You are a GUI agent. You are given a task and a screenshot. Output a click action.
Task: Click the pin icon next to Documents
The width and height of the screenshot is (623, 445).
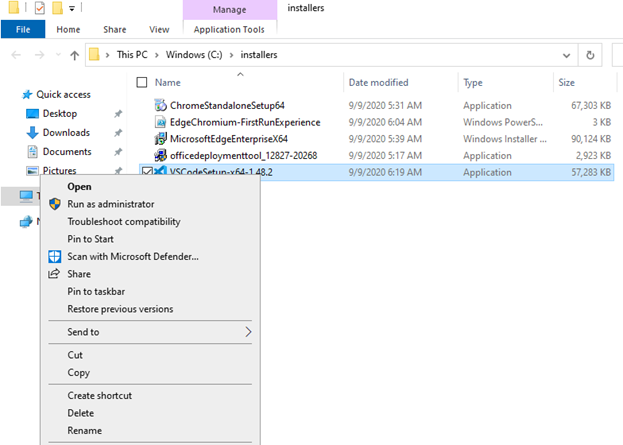click(118, 152)
